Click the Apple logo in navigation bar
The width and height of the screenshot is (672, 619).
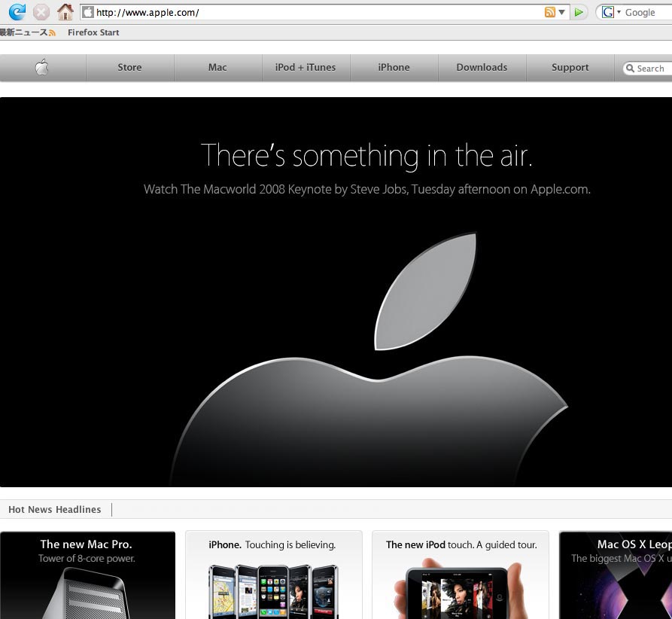tap(41, 67)
